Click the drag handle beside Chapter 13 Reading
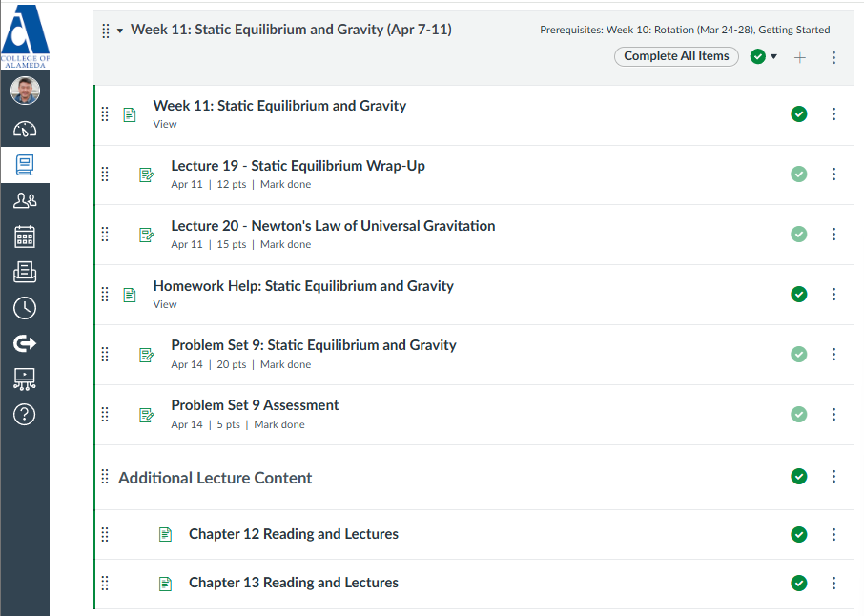864x616 pixels. coord(105,583)
